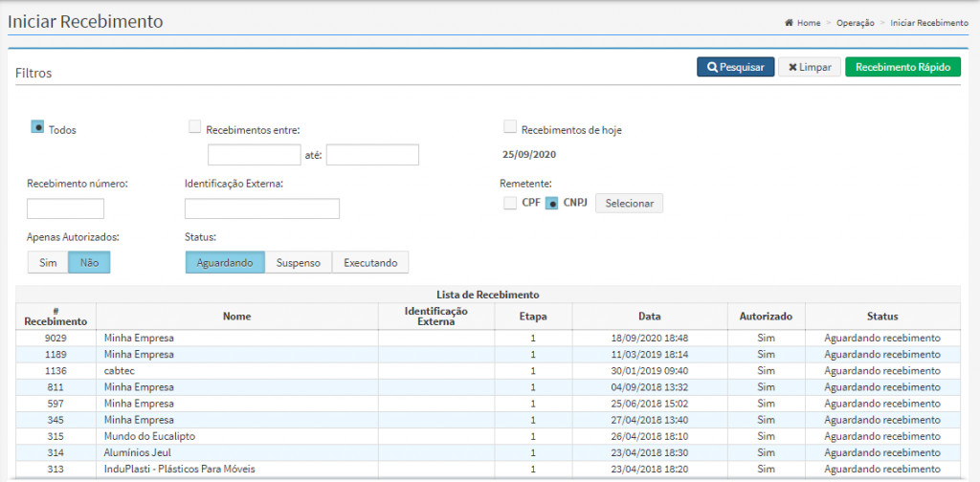Select recebimento number 315

tap(56, 435)
